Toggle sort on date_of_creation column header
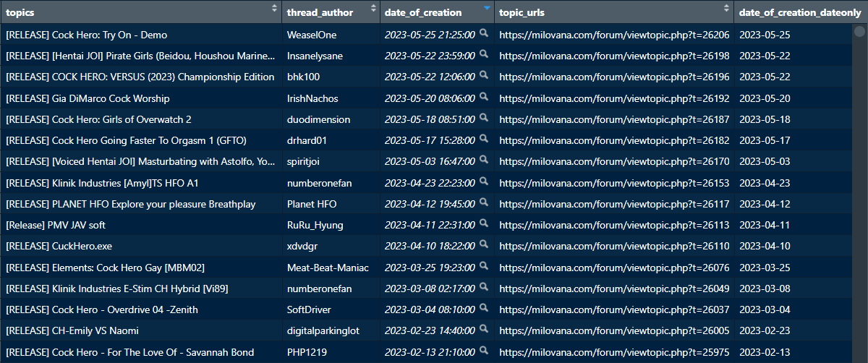868x363 pixels. [x=437, y=12]
